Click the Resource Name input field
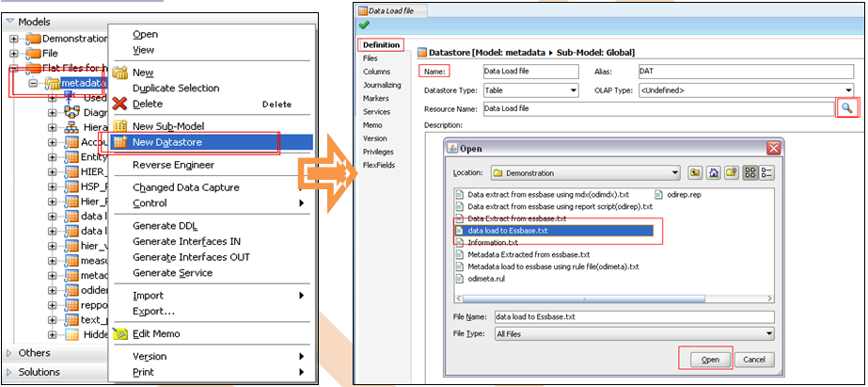This screenshot has height=387, width=868. tap(658, 108)
